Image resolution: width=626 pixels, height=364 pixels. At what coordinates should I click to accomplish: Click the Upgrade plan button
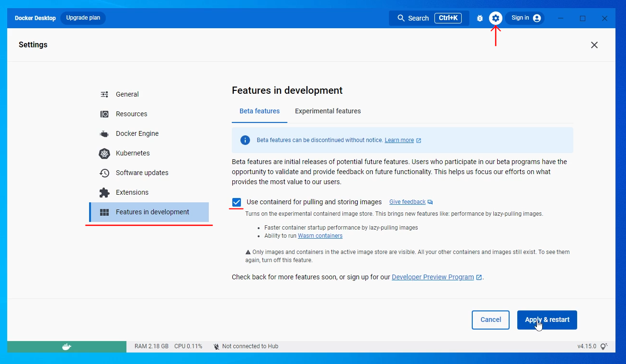83,18
